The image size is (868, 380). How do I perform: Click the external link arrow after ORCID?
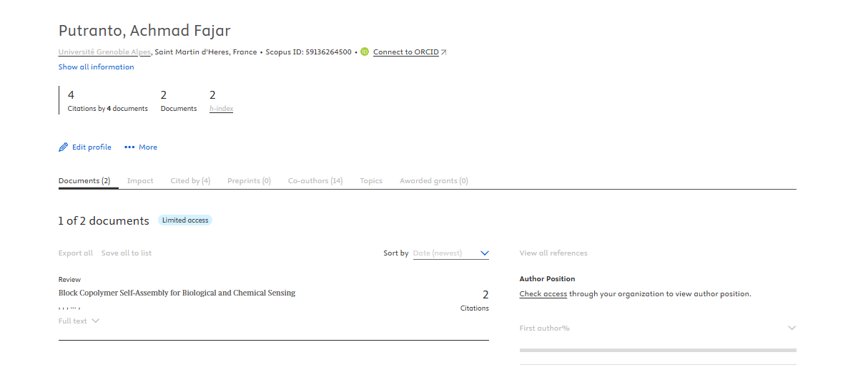tap(444, 52)
